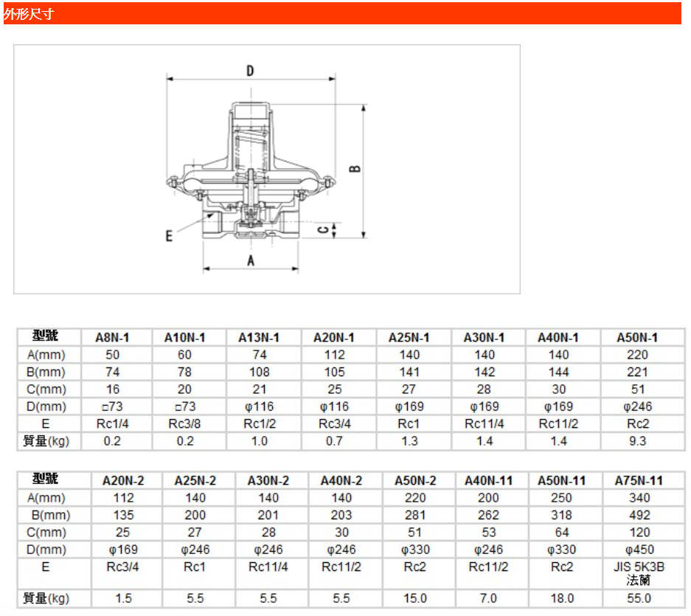Click the Rc3/8 connection size cell
Viewport: 691px width, 616px height.
point(184,423)
